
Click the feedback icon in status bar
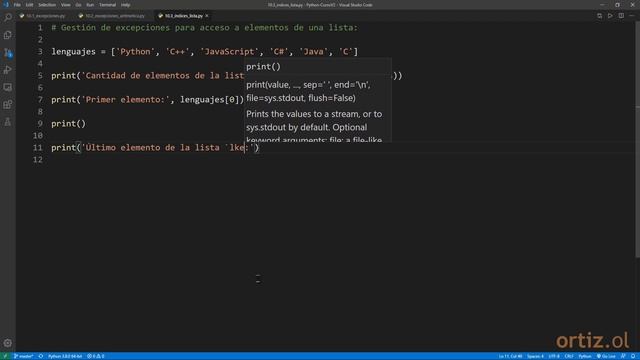[x=623, y=356]
